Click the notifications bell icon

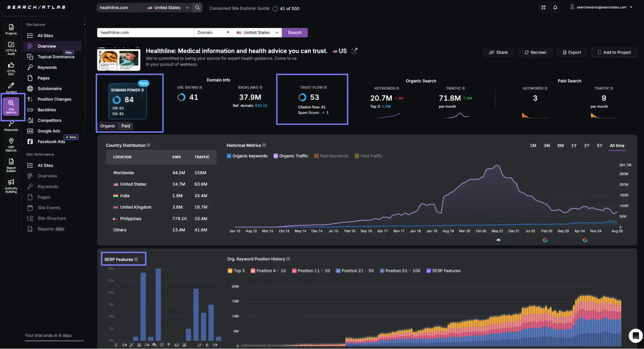[x=555, y=7]
